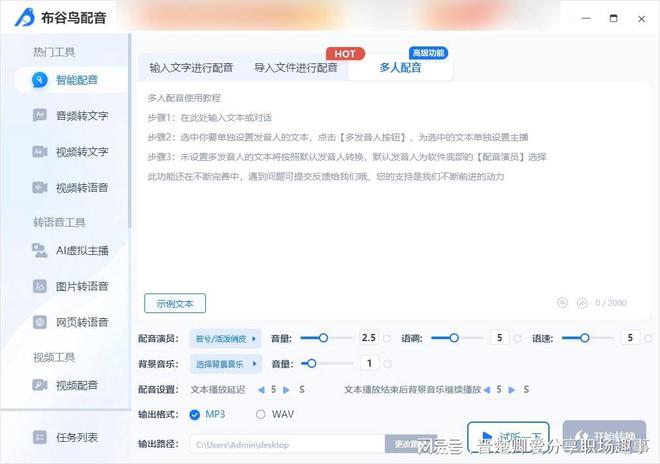Open the 网页转语音 sidebar tool

coord(71,322)
